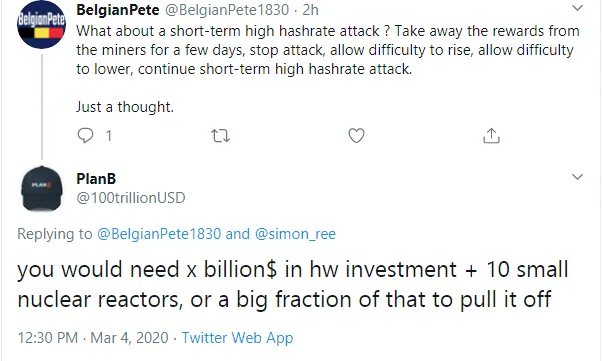Follow the @simon_ree mention link
This screenshot has width=602, height=361.
[x=295, y=233]
